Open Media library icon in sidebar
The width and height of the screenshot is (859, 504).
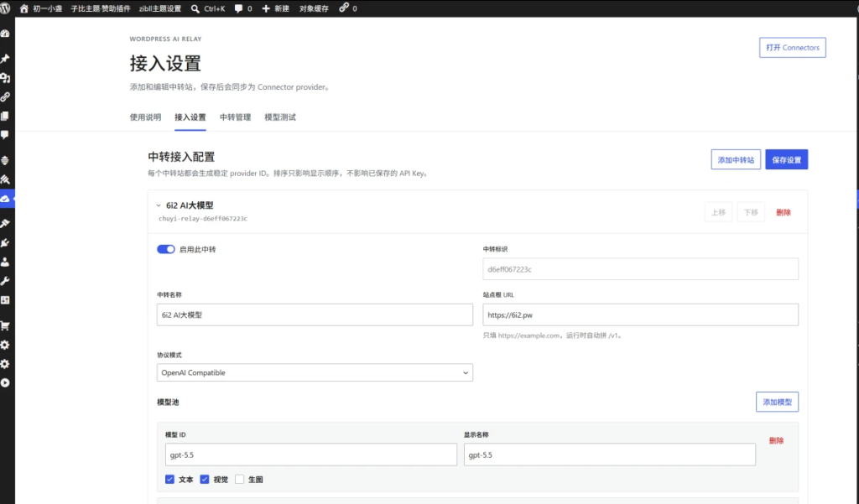click(x=5, y=78)
